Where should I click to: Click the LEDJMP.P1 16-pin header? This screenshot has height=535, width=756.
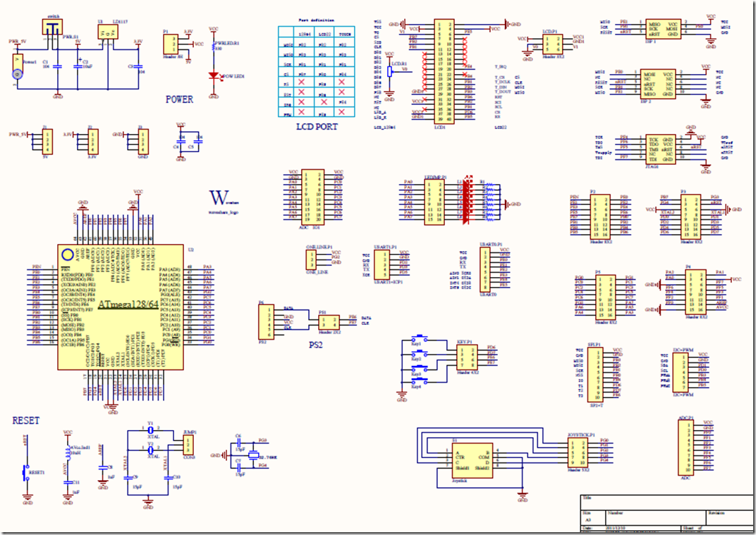(434, 202)
